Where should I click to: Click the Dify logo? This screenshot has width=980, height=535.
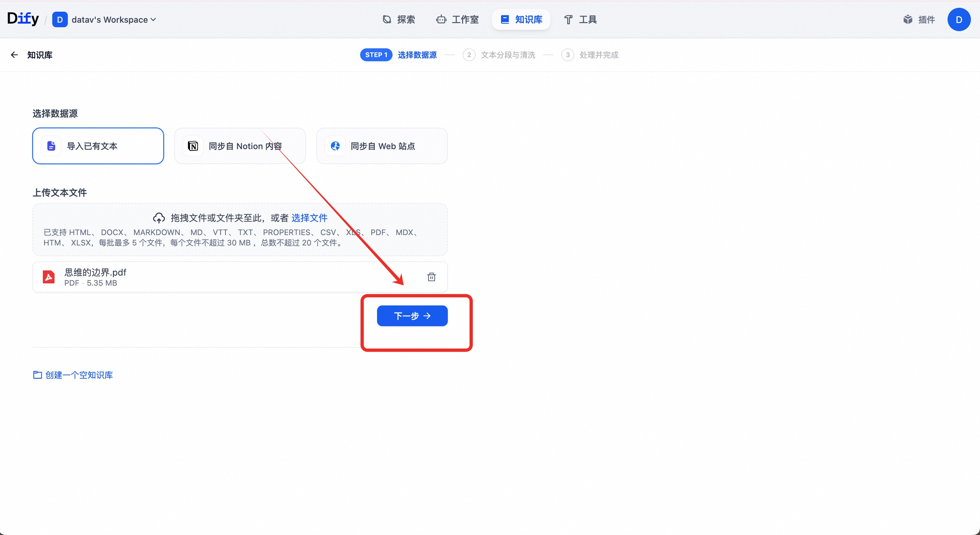tap(23, 18)
